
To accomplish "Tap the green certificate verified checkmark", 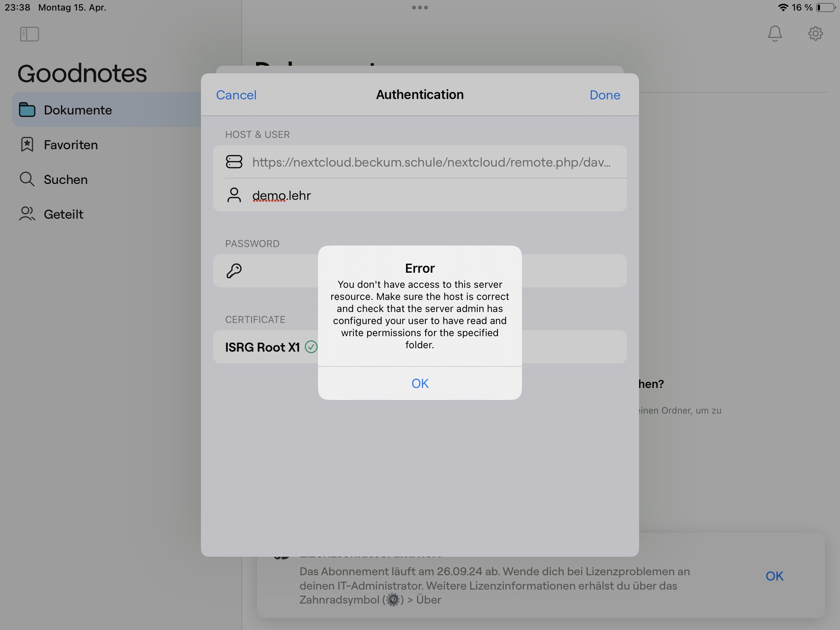I will [311, 347].
